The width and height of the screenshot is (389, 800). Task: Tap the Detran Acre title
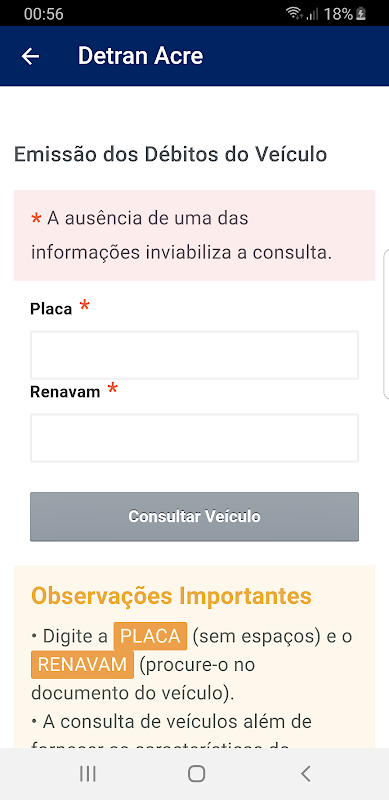click(x=140, y=56)
